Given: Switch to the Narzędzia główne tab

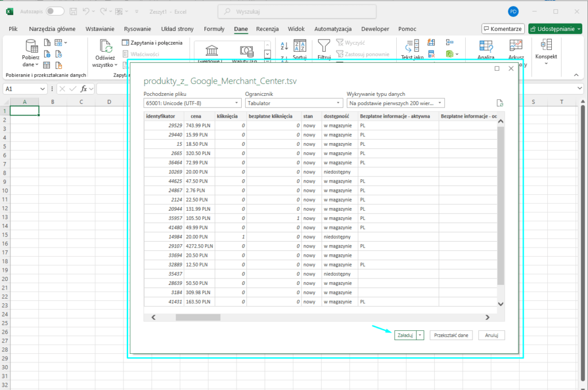Looking at the screenshot, I should pyautogui.click(x=52, y=29).
